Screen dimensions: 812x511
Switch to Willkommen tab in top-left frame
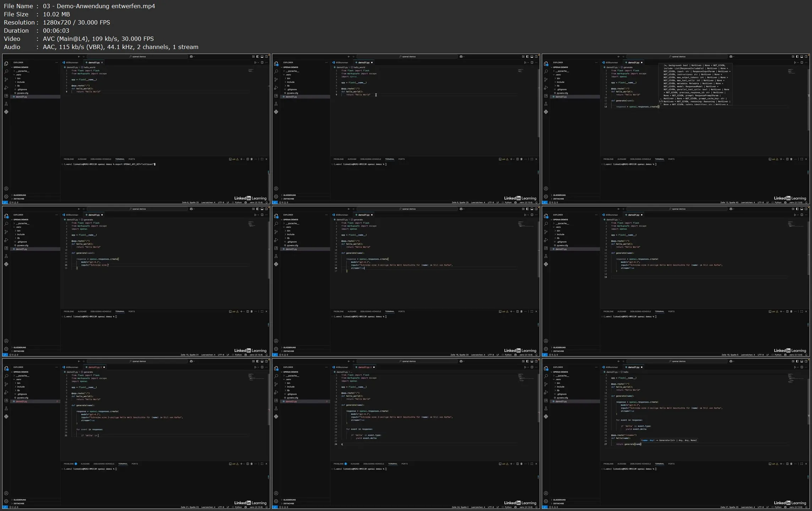click(x=71, y=62)
